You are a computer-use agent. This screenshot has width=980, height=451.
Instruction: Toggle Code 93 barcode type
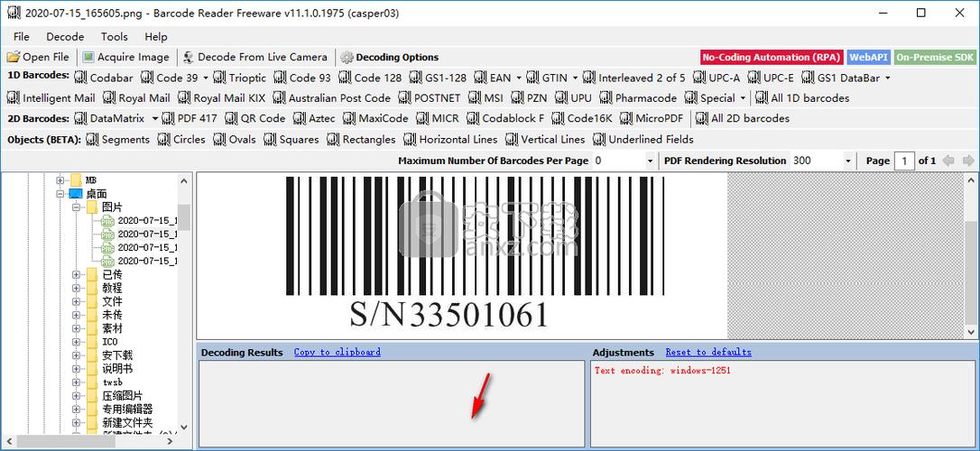(x=303, y=78)
